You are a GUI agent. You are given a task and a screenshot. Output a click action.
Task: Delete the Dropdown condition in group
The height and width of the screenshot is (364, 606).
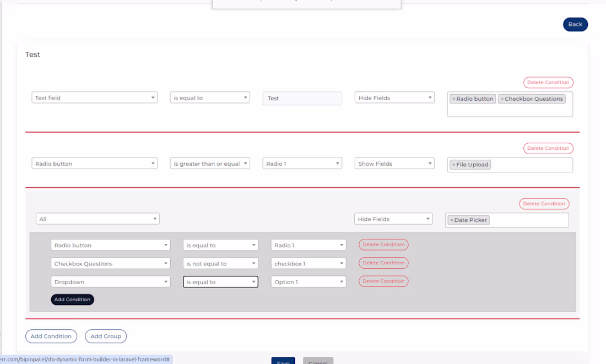point(383,281)
